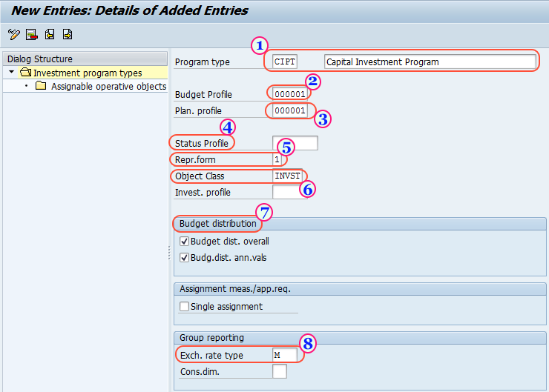Screen dimensions: 549x392
Task: Click the empty Status Profile field
Action: tap(295, 144)
